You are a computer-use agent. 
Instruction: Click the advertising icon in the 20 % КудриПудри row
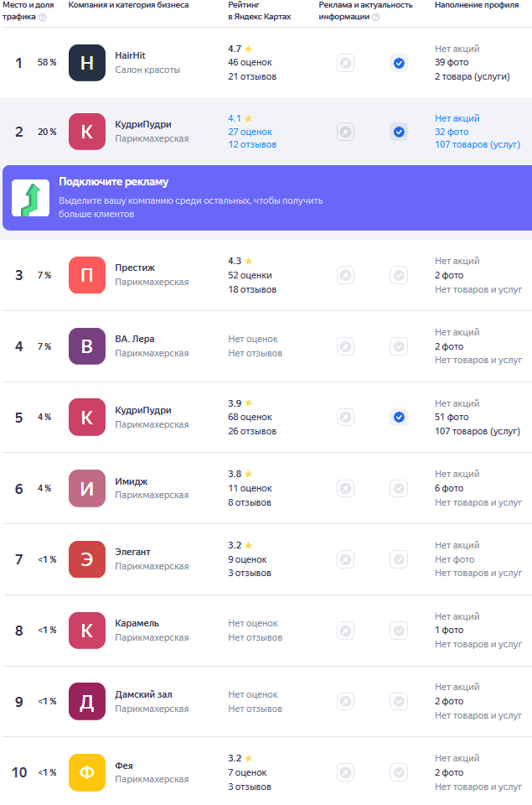click(x=346, y=132)
